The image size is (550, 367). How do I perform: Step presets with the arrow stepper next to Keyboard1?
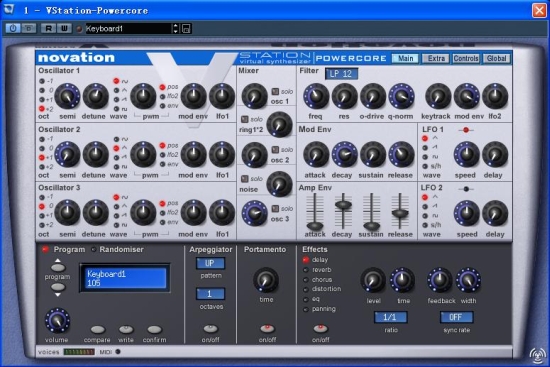[176, 28]
